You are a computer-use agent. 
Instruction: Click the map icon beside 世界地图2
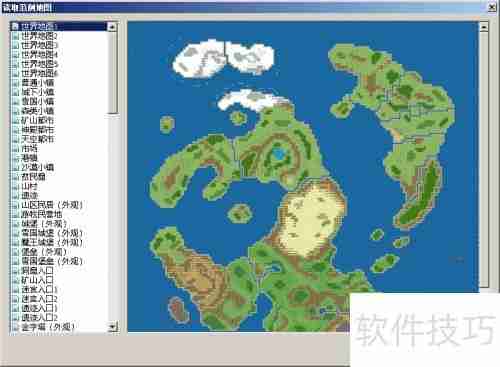(x=15, y=36)
